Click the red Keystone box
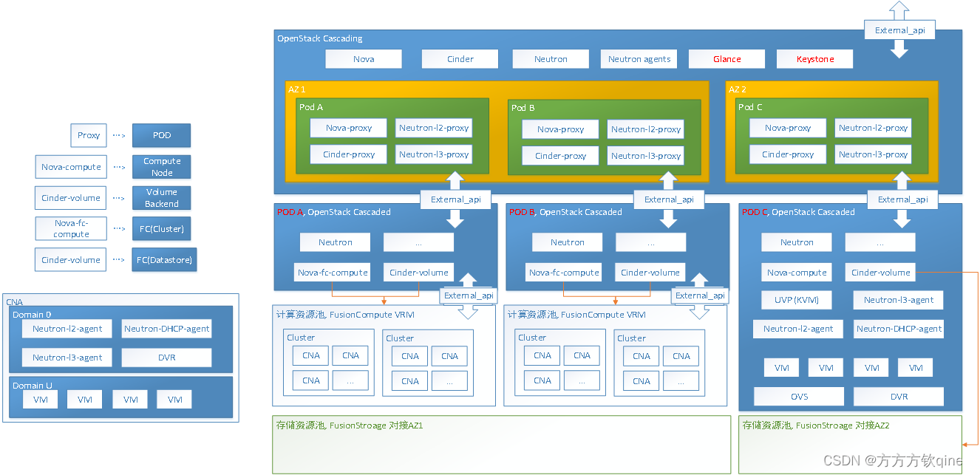Viewport: 980px width, 475px height. coord(815,59)
